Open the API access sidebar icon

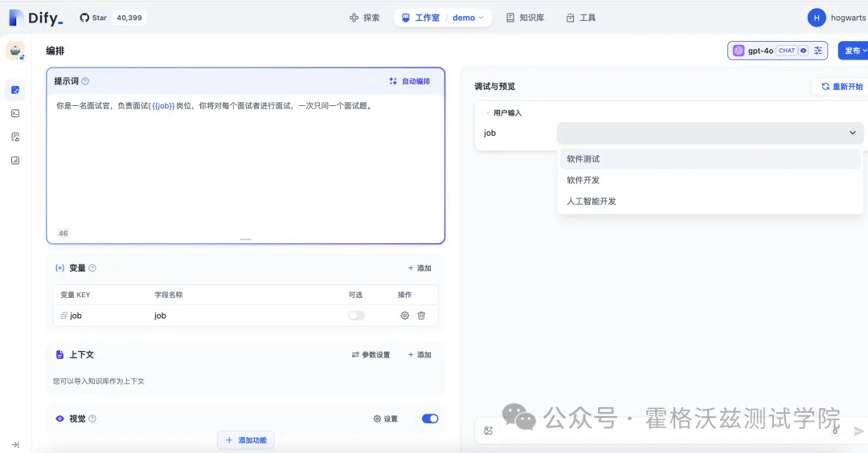[x=15, y=113]
